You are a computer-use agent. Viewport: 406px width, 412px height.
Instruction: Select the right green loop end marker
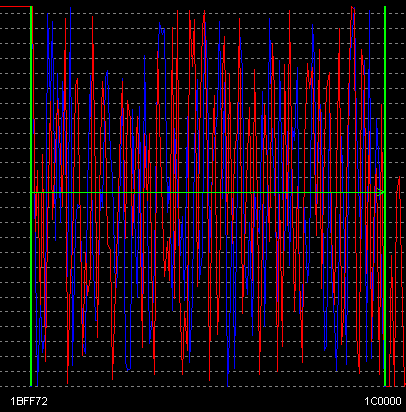(x=385, y=196)
